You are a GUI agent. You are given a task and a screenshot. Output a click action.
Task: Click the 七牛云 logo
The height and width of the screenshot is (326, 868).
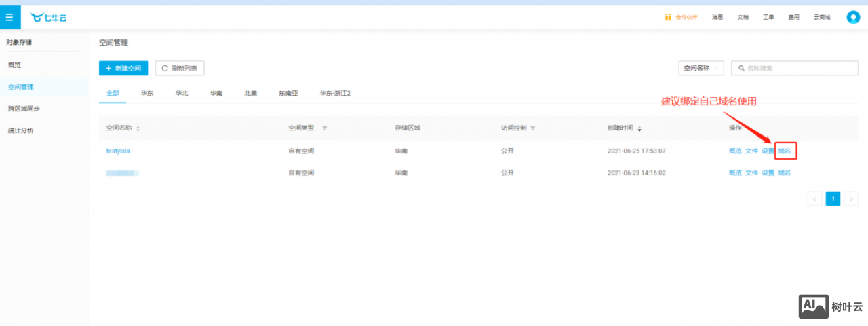coord(49,17)
